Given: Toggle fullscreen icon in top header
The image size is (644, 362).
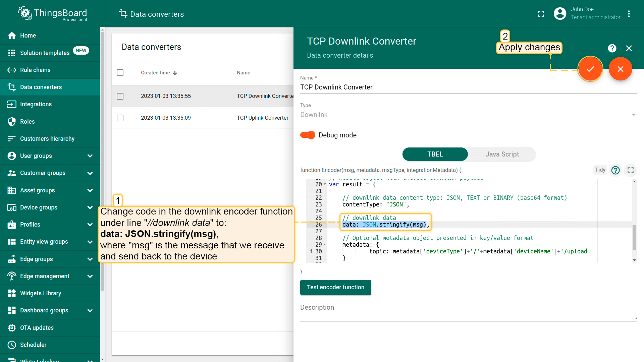Looking at the screenshot, I should (x=541, y=14).
